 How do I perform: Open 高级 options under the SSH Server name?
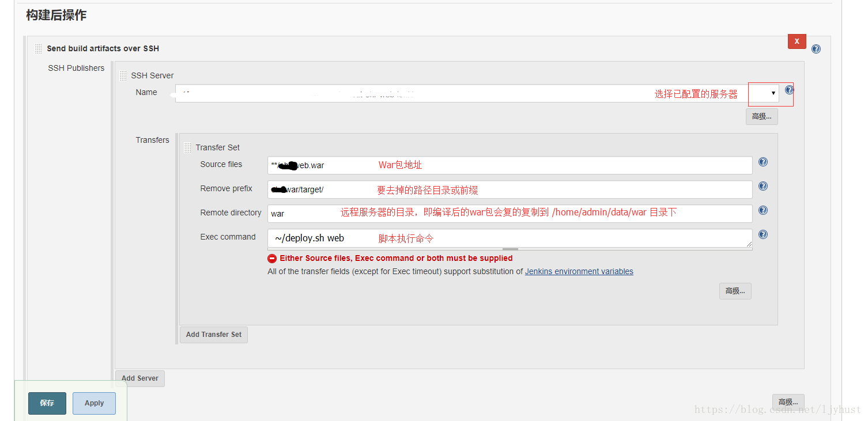tap(761, 116)
